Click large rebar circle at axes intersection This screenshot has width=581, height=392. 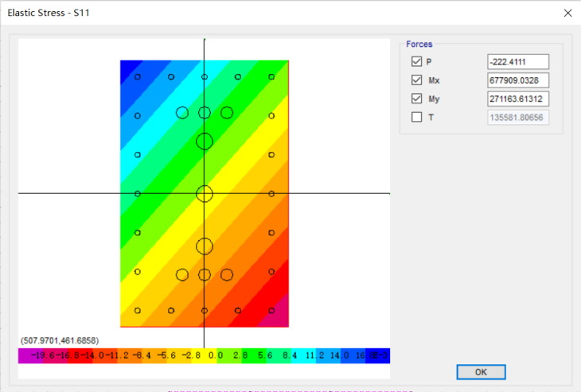coord(205,193)
